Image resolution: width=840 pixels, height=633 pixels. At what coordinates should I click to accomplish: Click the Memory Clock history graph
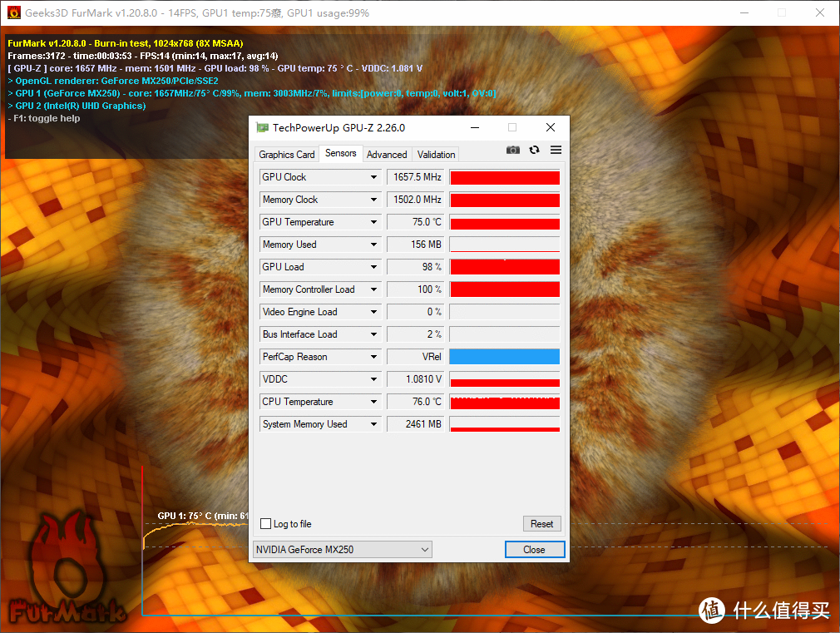point(505,200)
